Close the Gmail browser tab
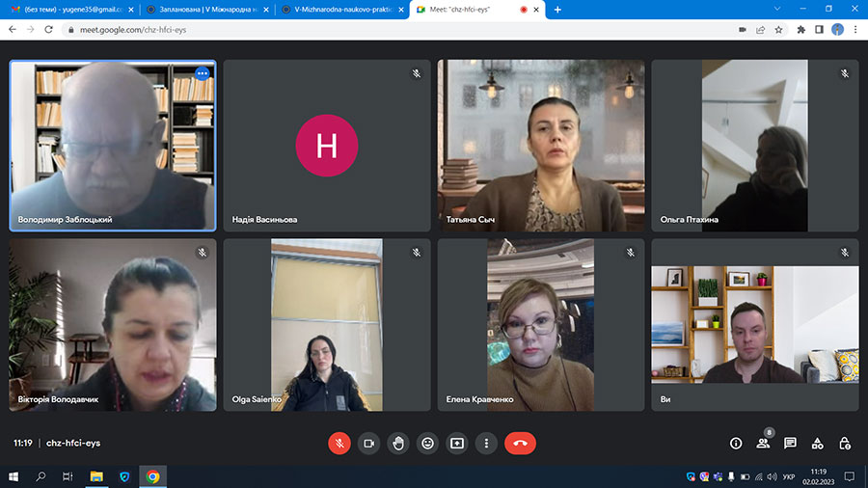 click(x=130, y=10)
